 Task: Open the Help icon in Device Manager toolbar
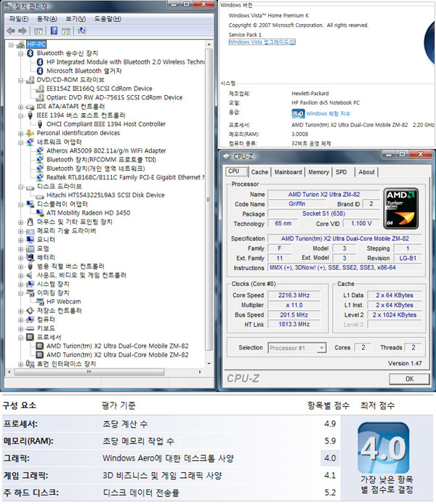[x=54, y=31]
